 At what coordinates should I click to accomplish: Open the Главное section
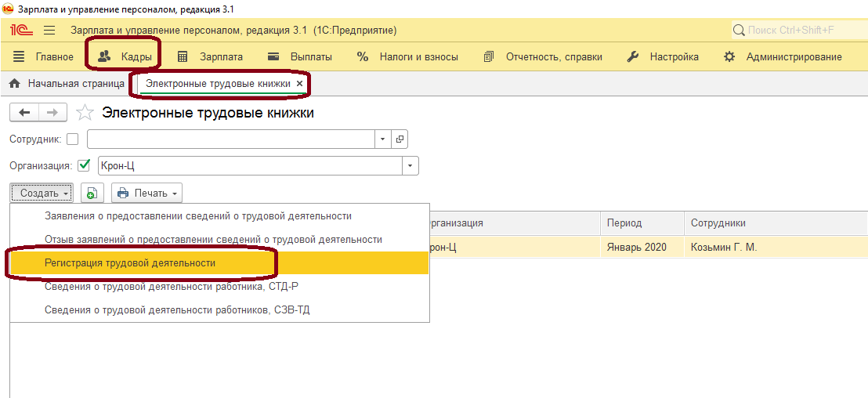(43, 56)
